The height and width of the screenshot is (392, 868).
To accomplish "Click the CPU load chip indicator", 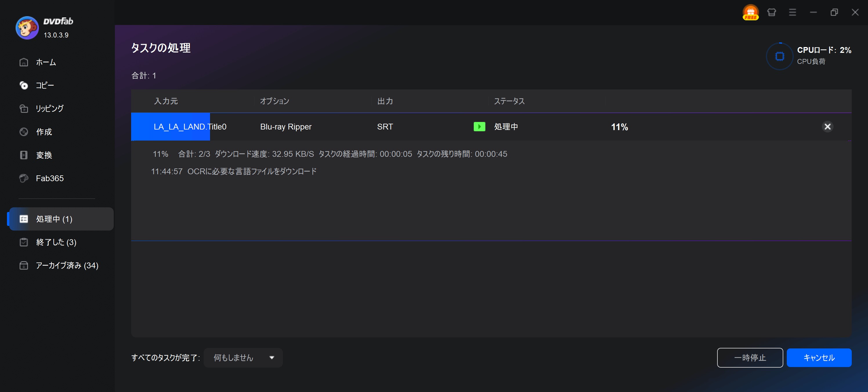I will [x=780, y=56].
